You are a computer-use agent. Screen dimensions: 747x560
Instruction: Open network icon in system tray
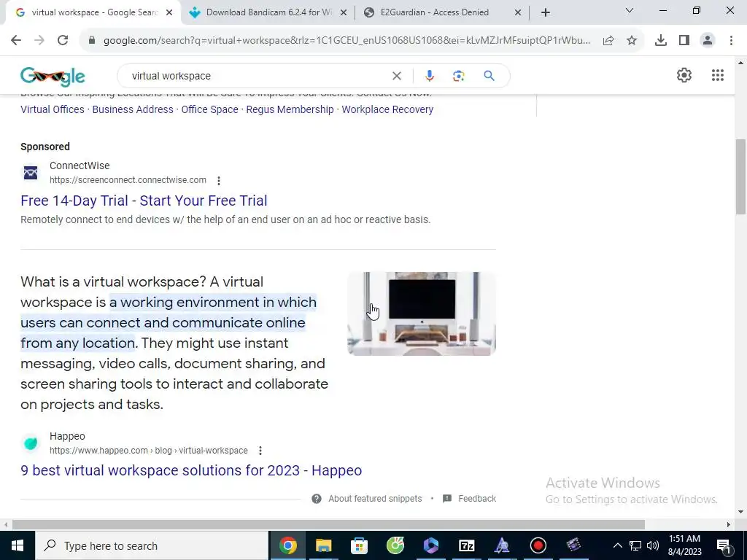[x=635, y=545]
